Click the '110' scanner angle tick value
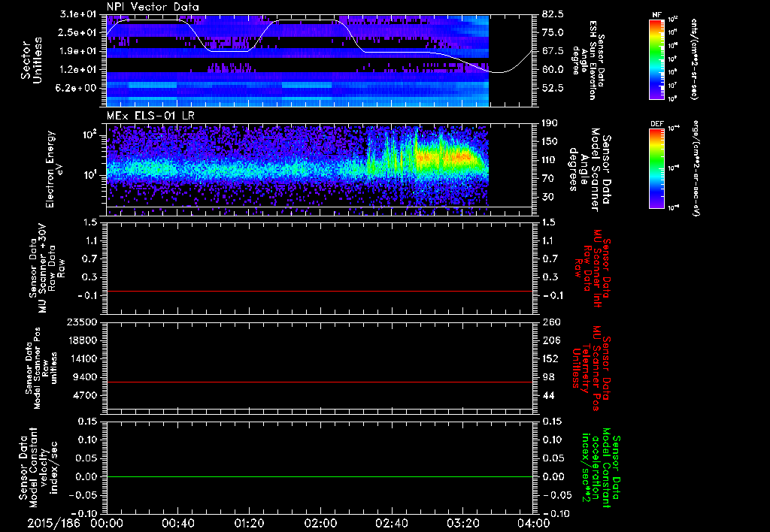 click(550, 160)
